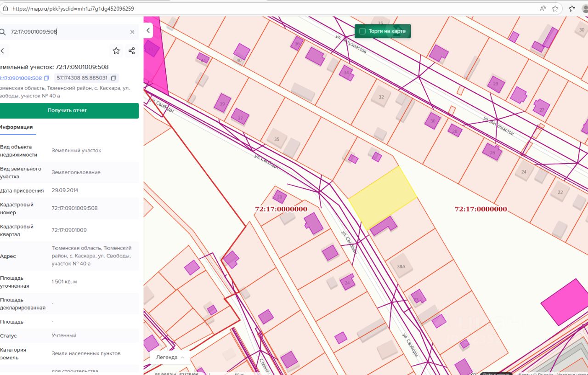
Task: Select the yellow highlighted land plot on map
Action: [x=383, y=197]
